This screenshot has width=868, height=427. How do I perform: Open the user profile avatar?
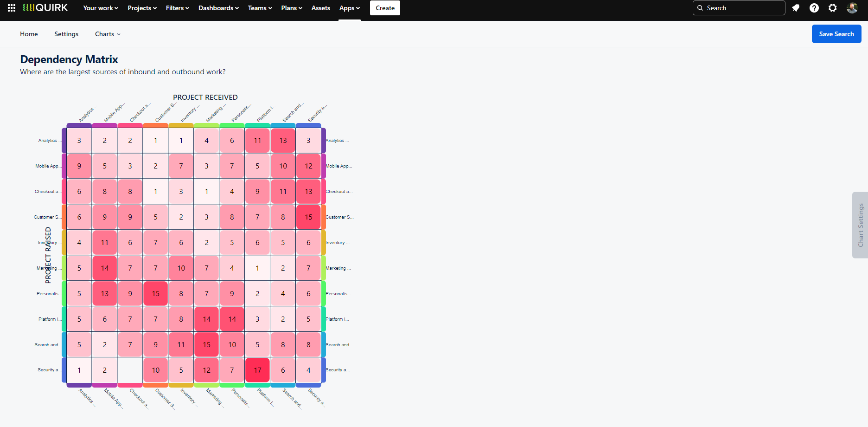tap(852, 8)
